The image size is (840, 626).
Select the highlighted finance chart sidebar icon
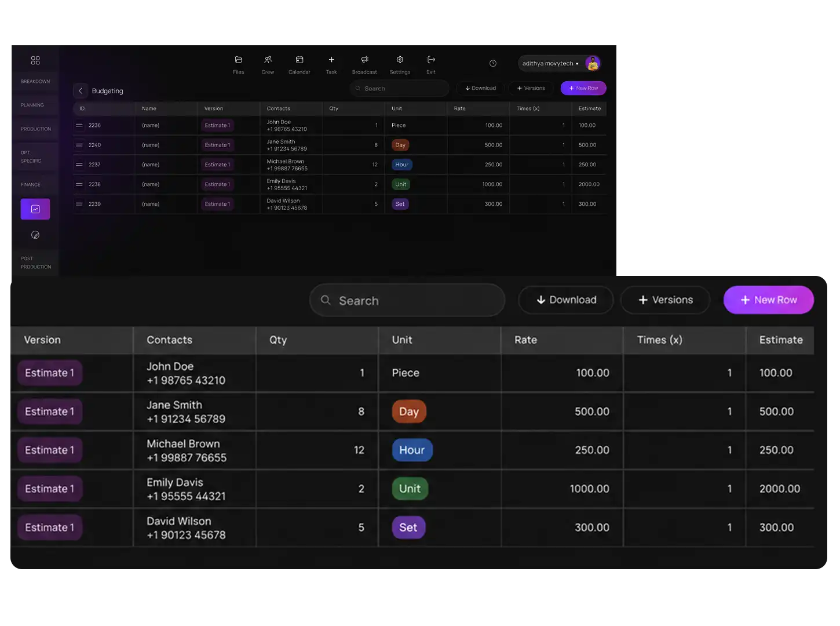35,209
